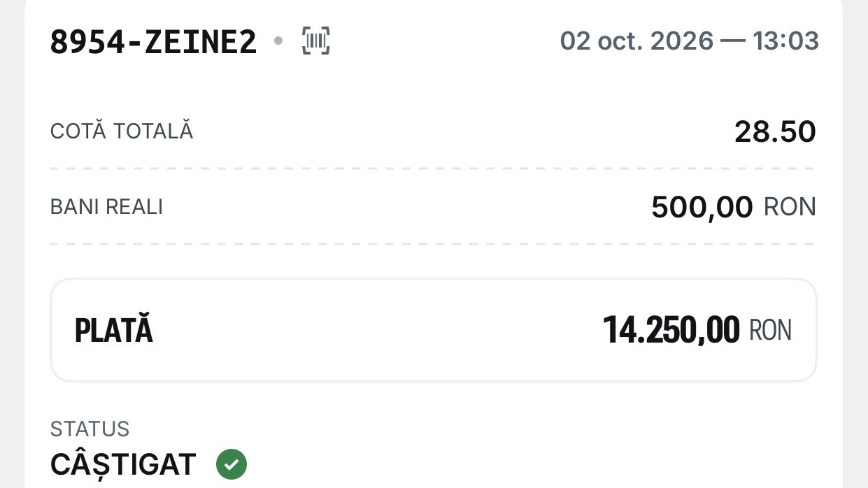Click empty middle area of PLATĂ box
This screenshot has width=868, height=488.
click(378, 331)
